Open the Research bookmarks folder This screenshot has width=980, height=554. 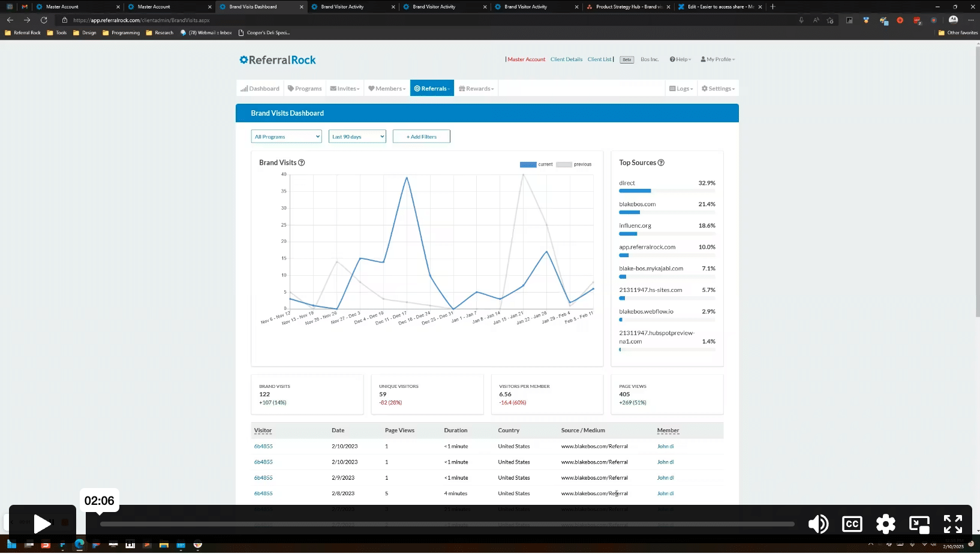pos(160,33)
